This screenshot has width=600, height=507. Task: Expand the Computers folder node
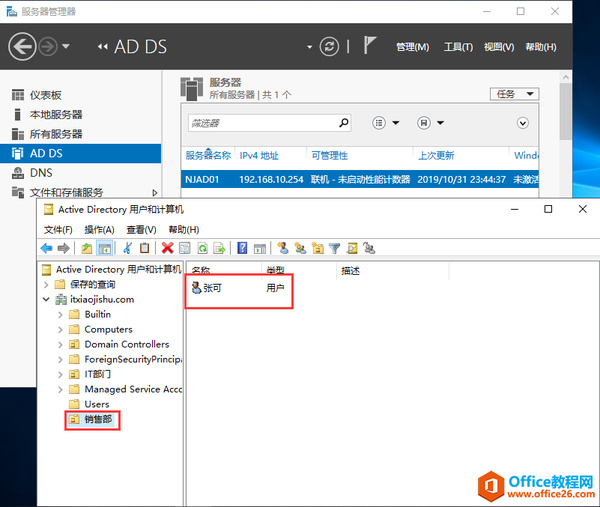(60, 329)
